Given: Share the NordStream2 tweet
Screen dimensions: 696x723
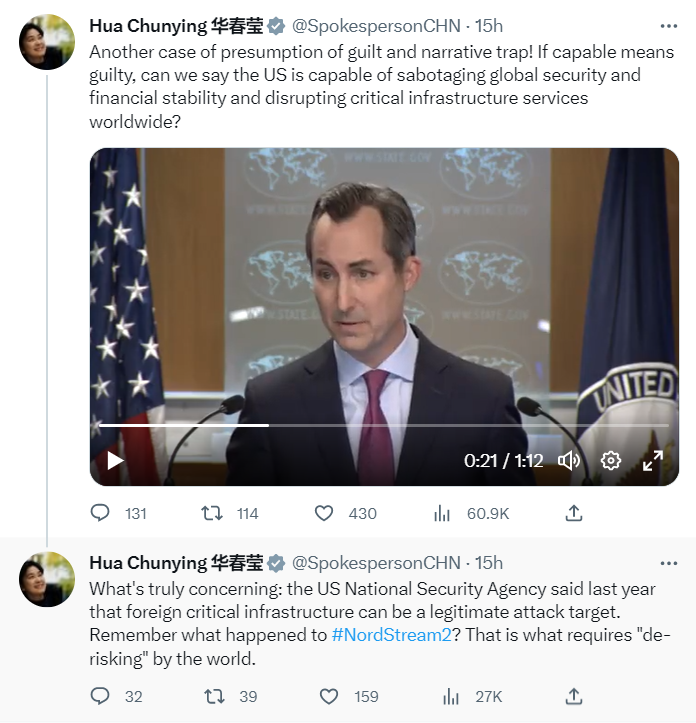Looking at the screenshot, I should tap(574, 696).
